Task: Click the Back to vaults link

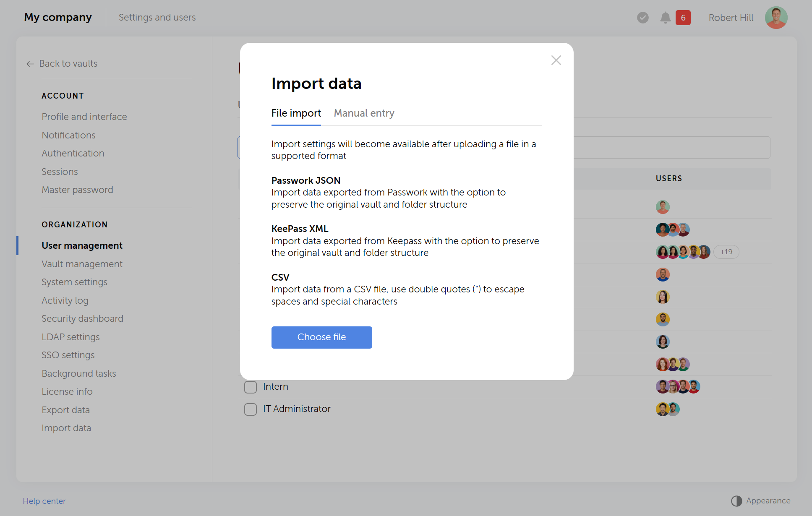Action: [68, 64]
